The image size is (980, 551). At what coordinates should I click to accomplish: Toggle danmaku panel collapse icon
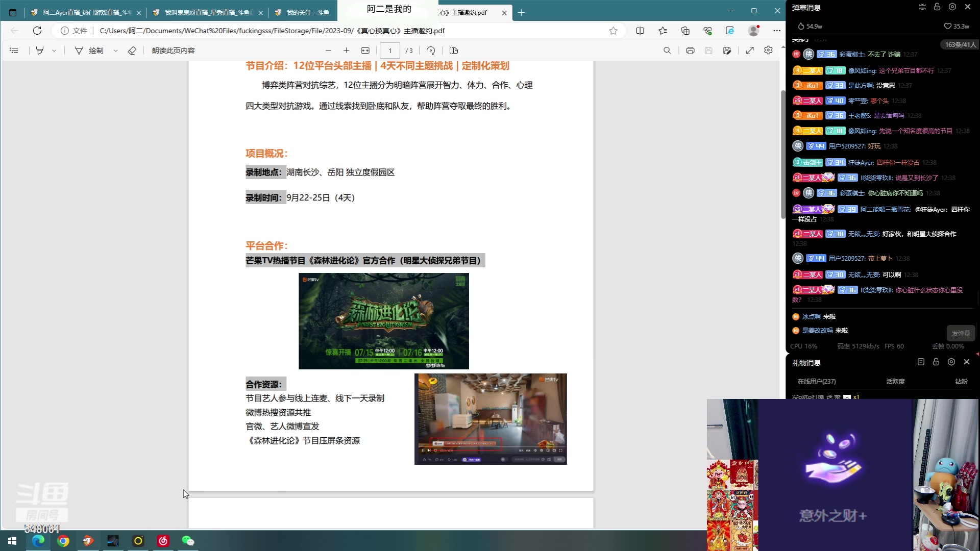click(x=922, y=7)
